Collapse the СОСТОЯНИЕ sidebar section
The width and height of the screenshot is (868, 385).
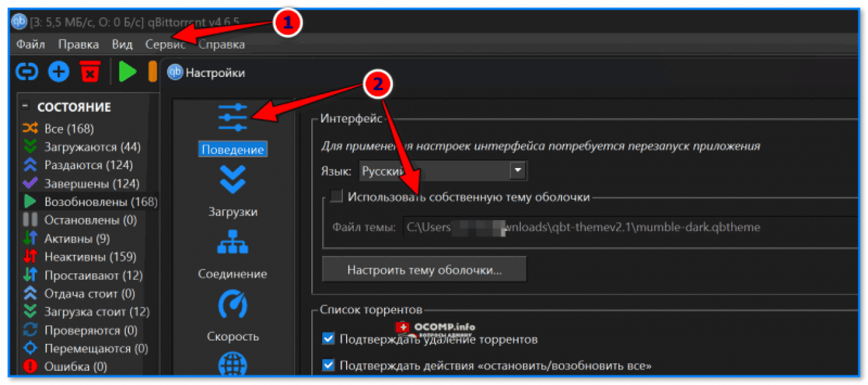pos(25,107)
